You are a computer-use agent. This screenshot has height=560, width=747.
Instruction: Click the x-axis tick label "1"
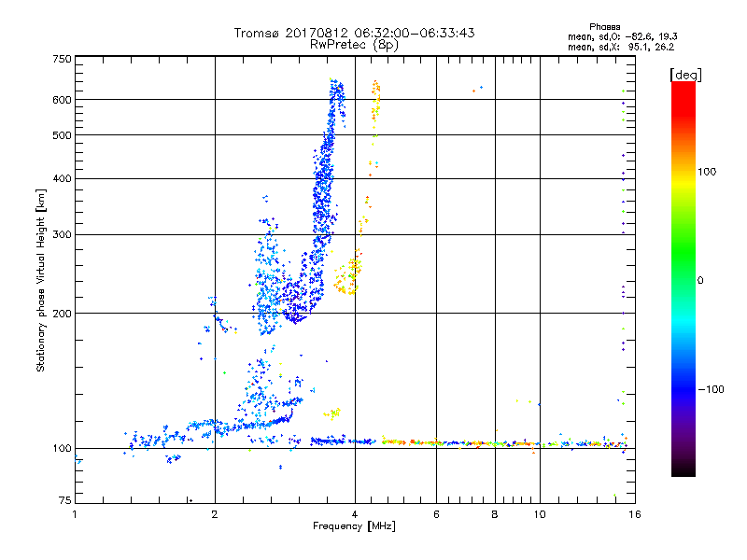[75, 514]
